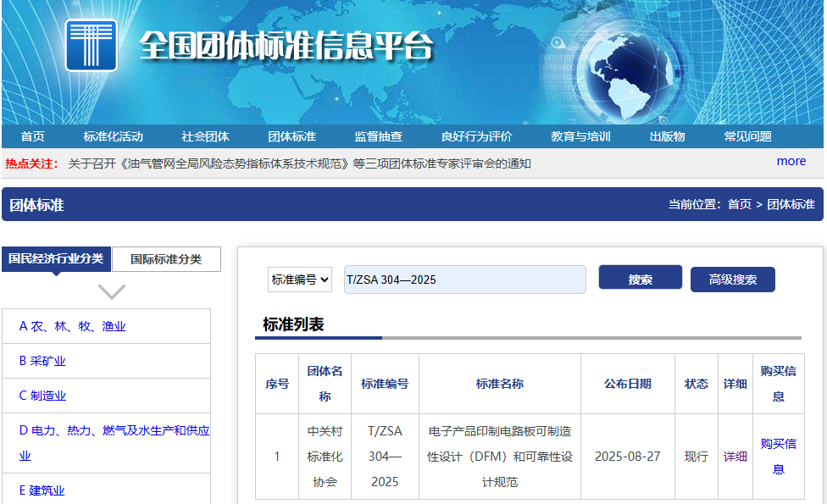Click 首页 in the breadcrumb path
The image size is (827, 504).
coord(739,204)
